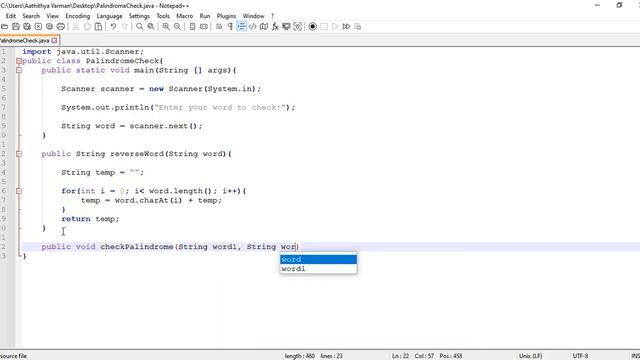Open the Window menu

coord(253,16)
